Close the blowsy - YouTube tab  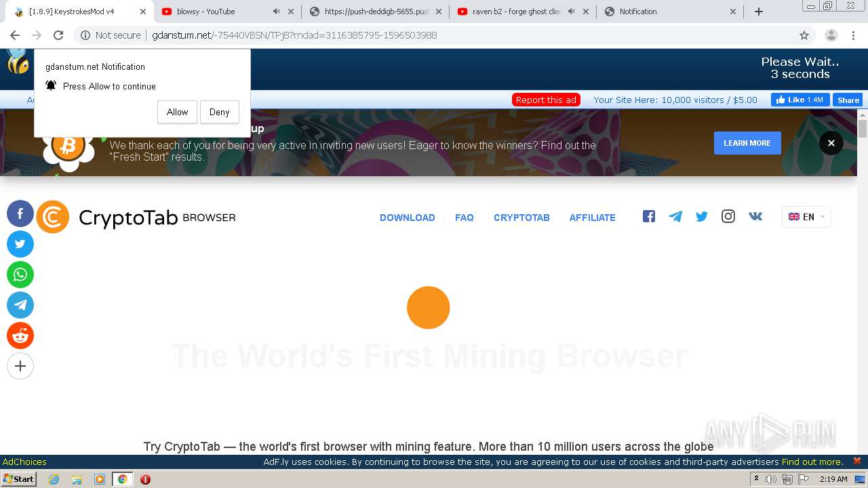[291, 12]
